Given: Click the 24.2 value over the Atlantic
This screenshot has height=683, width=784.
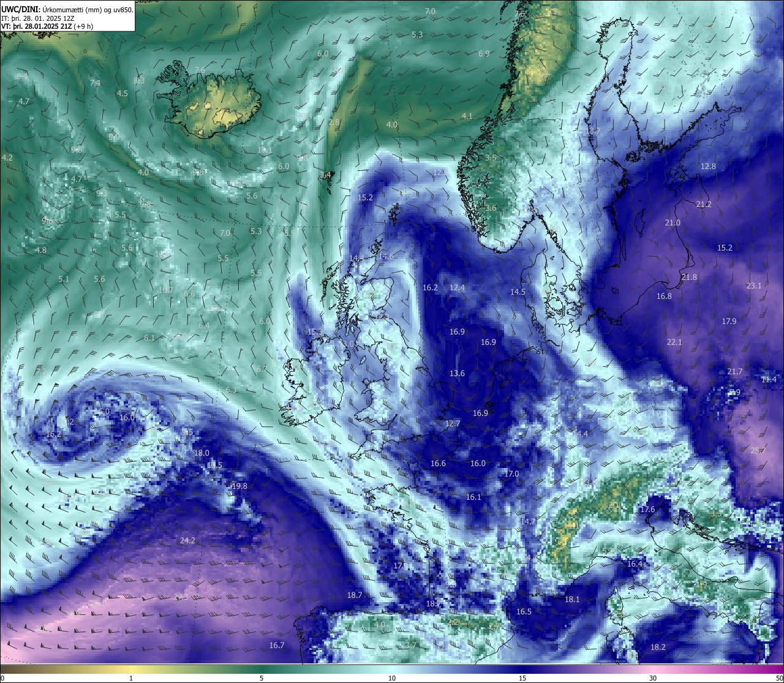Looking at the screenshot, I should click(x=187, y=540).
